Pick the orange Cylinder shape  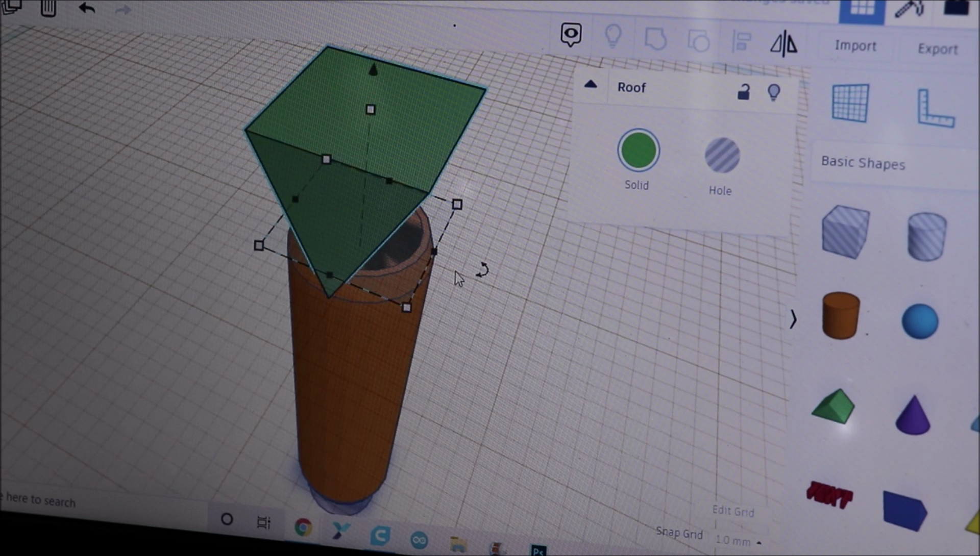841,315
